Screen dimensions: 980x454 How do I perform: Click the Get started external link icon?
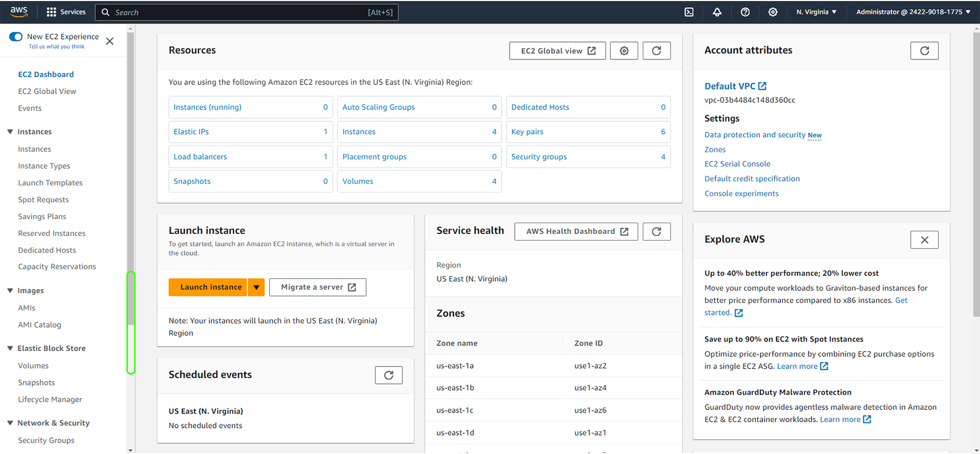pos(738,313)
